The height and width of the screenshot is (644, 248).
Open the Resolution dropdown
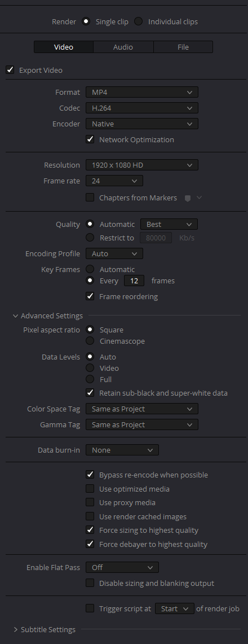[142, 165]
